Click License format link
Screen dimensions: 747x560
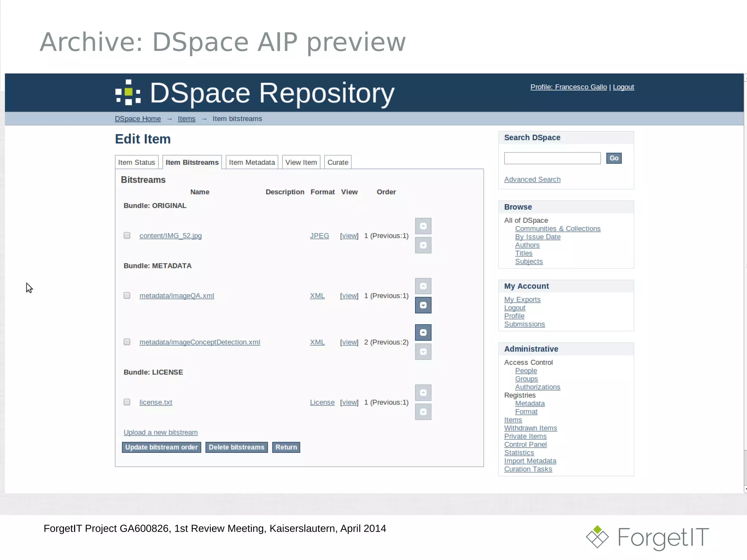[322, 402]
